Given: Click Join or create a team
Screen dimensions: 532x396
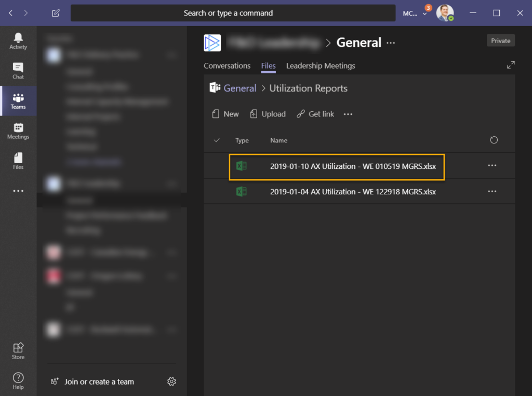Looking at the screenshot, I should click(92, 382).
